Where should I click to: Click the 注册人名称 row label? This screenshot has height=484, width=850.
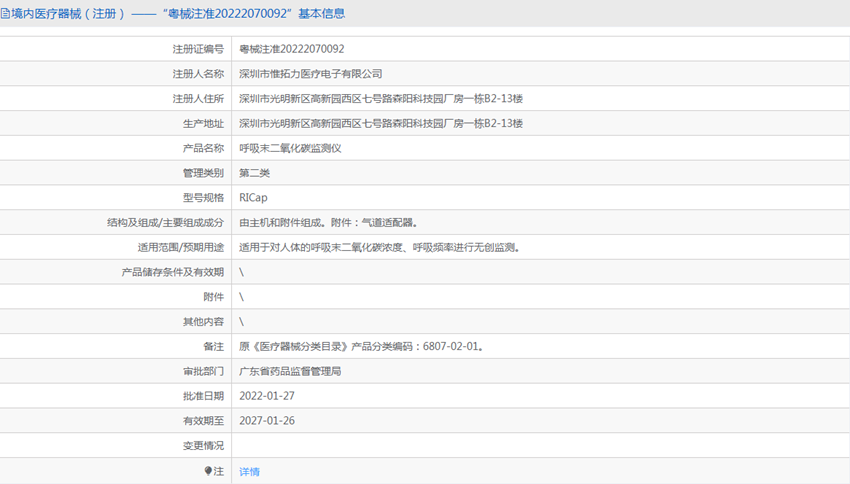point(198,74)
